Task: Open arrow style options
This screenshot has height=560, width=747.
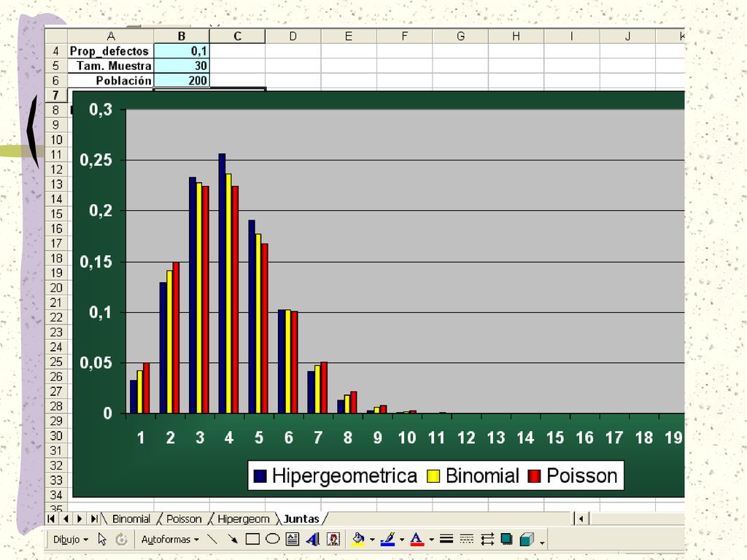Action: tap(487, 539)
